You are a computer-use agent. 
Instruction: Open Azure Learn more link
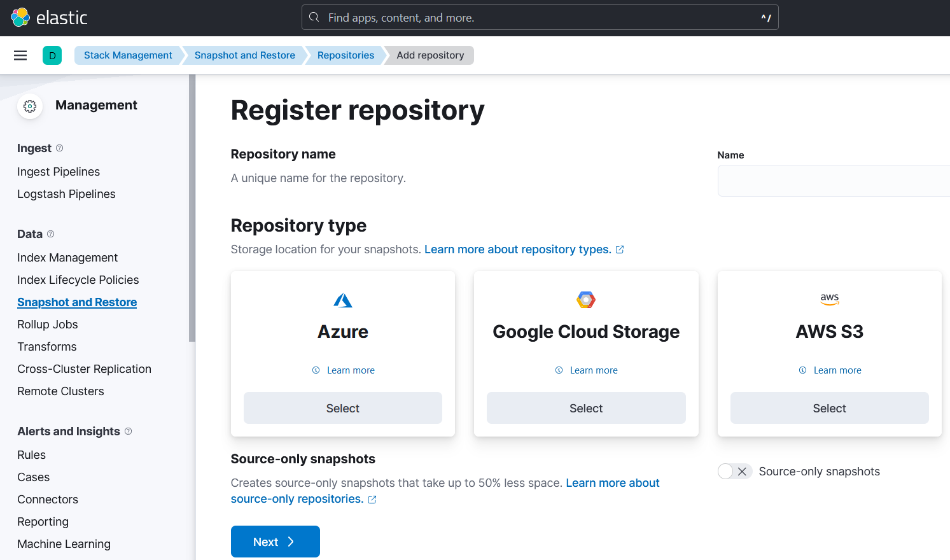click(x=351, y=370)
